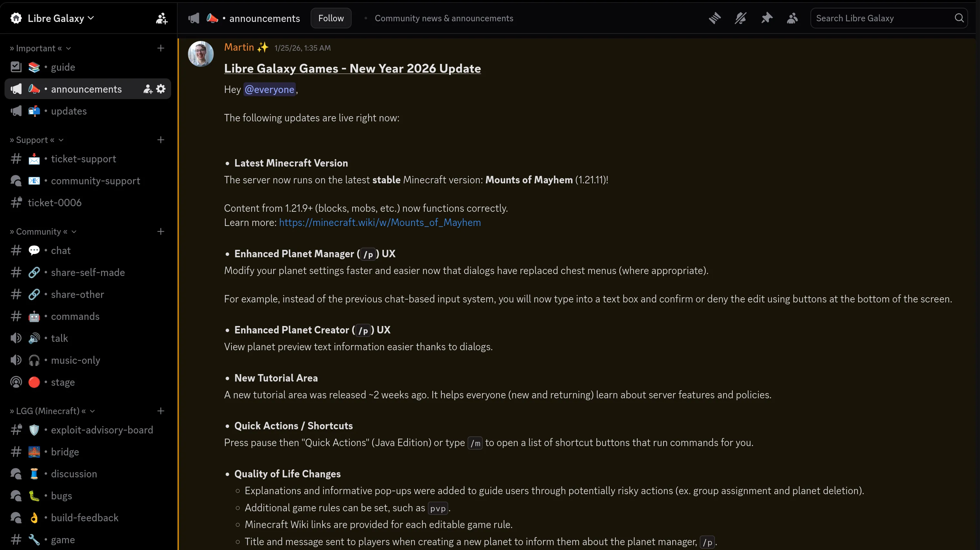Open the commands channel
This screenshot has width=980, height=550.
88,316
